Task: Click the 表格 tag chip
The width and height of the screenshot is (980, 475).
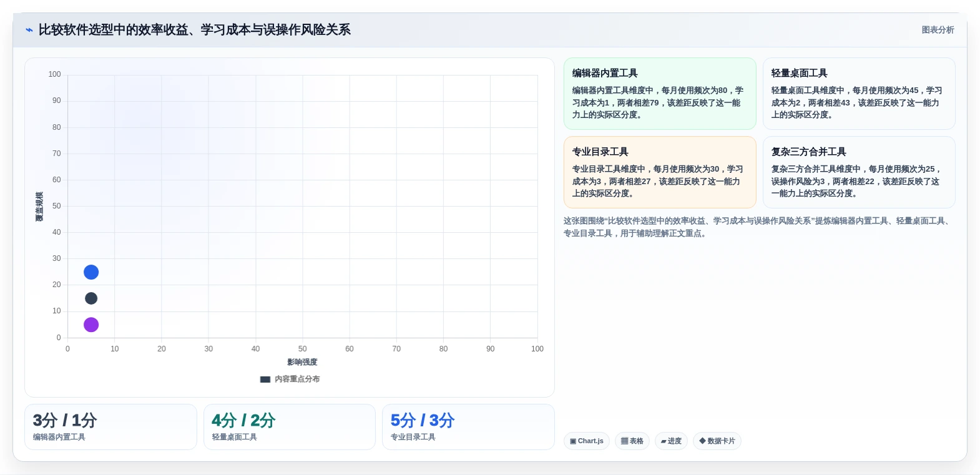Action: click(632, 441)
